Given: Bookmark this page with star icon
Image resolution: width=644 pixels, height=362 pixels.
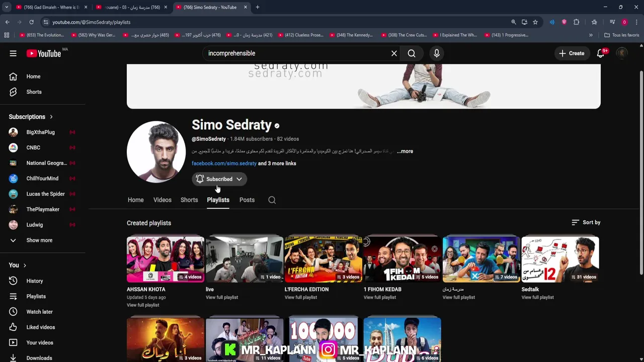Looking at the screenshot, I should [535, 22].
